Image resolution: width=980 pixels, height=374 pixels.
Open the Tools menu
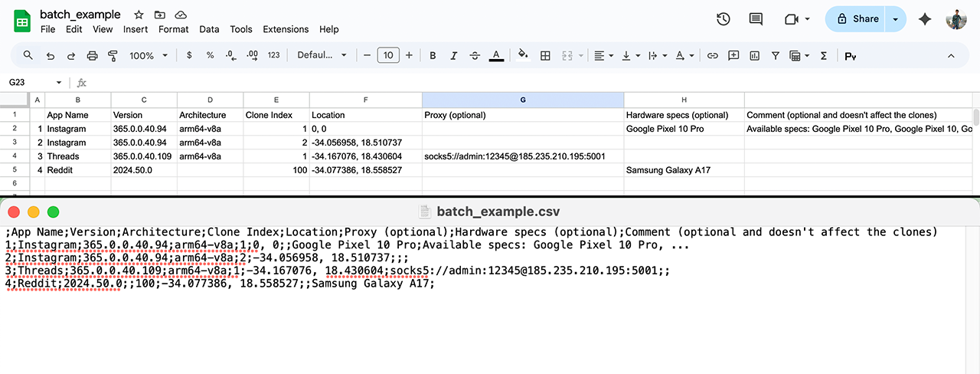(x=241, y=29)
